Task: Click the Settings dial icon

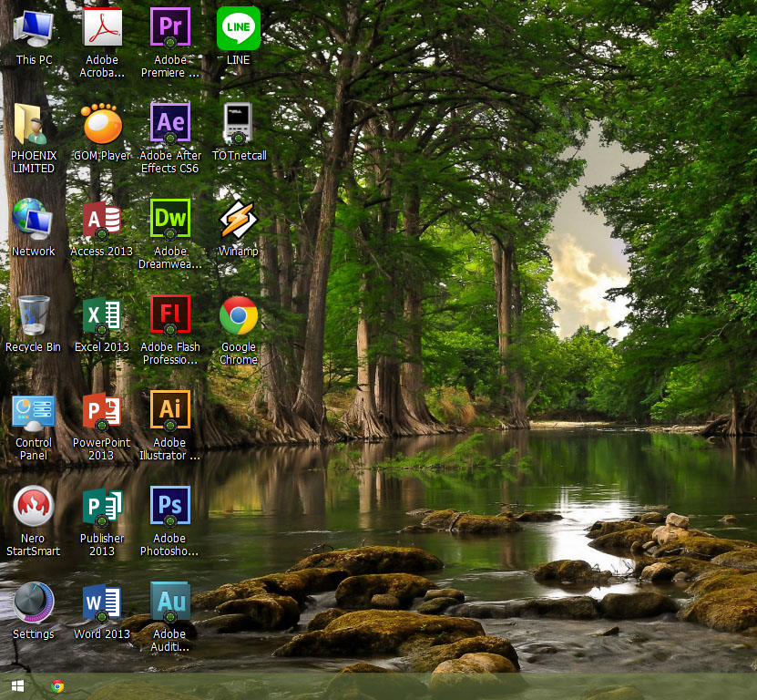Action: pyautogui.click(x=34, y=602)
